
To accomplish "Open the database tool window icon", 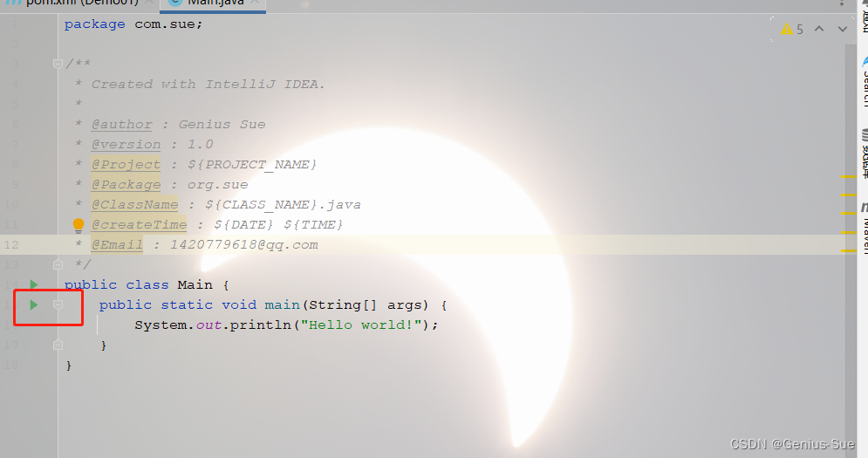I will (x=865, y=135).
